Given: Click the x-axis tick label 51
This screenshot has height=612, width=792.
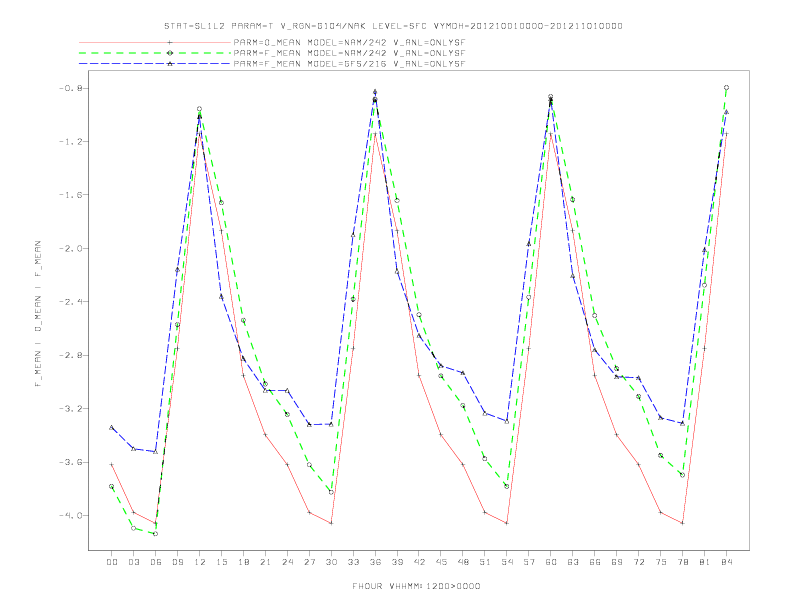Looking at the screenshot, I should (485, 562).
